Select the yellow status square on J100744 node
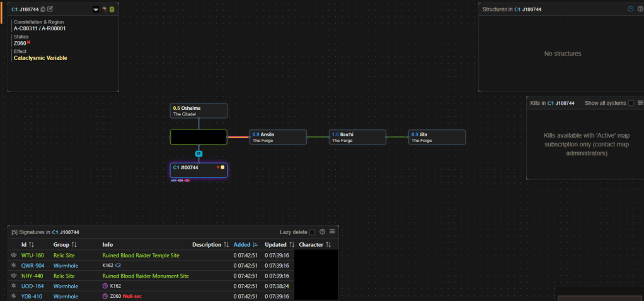 pyautogui.click(x=222, y=167)
